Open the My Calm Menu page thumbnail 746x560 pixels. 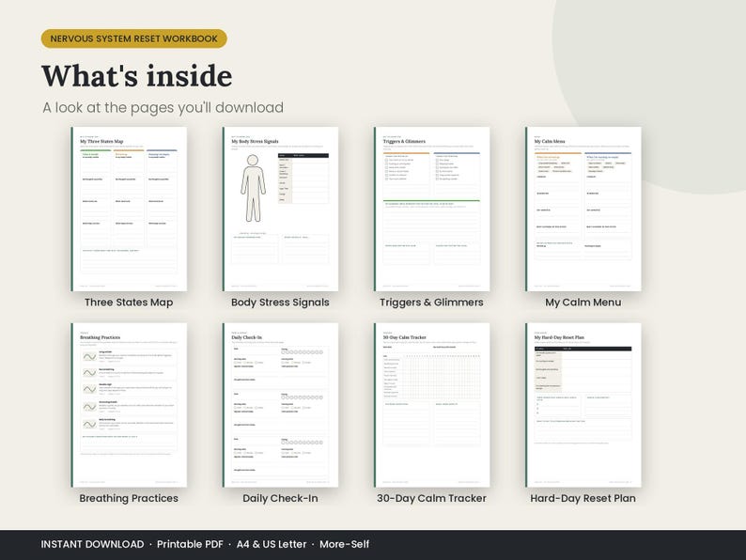pyautogui.click(x=583, y=209)
